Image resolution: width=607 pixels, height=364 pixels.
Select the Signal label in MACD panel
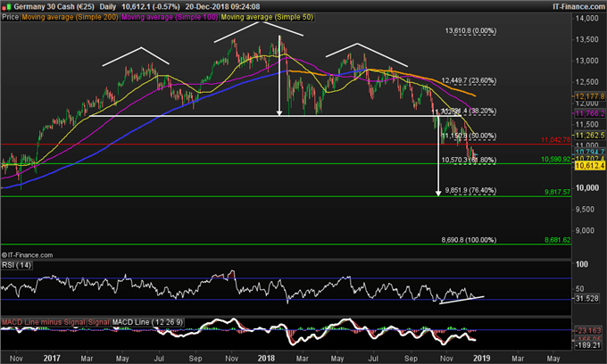coord(98,322)
